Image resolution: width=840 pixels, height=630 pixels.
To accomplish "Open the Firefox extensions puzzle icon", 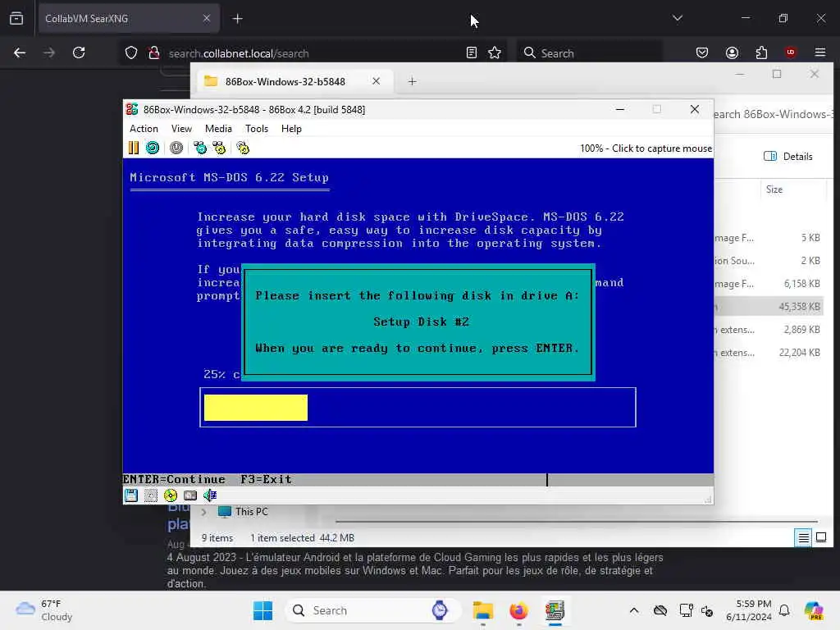I will coord(761,52).
